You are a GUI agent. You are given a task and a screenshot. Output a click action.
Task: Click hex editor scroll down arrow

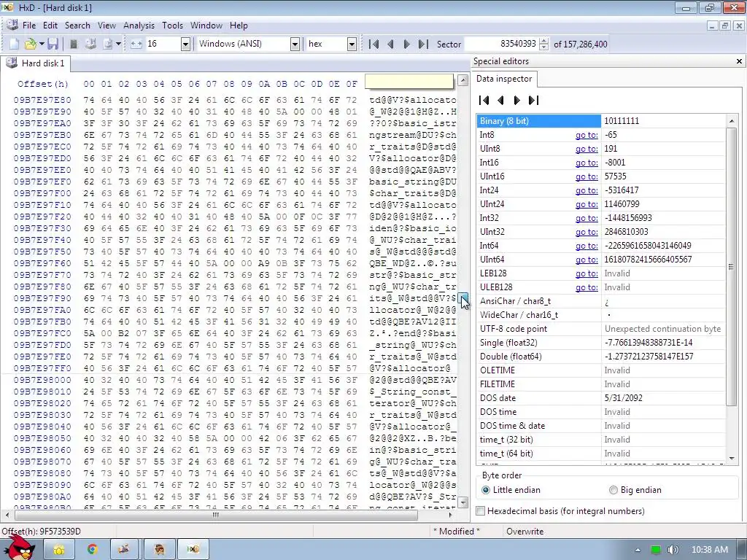463,502
